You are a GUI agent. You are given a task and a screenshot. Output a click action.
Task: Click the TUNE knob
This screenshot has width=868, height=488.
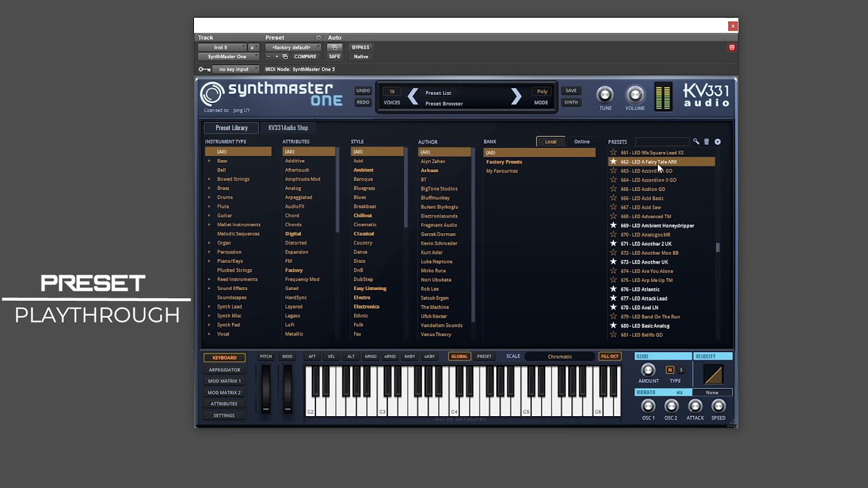605,94
